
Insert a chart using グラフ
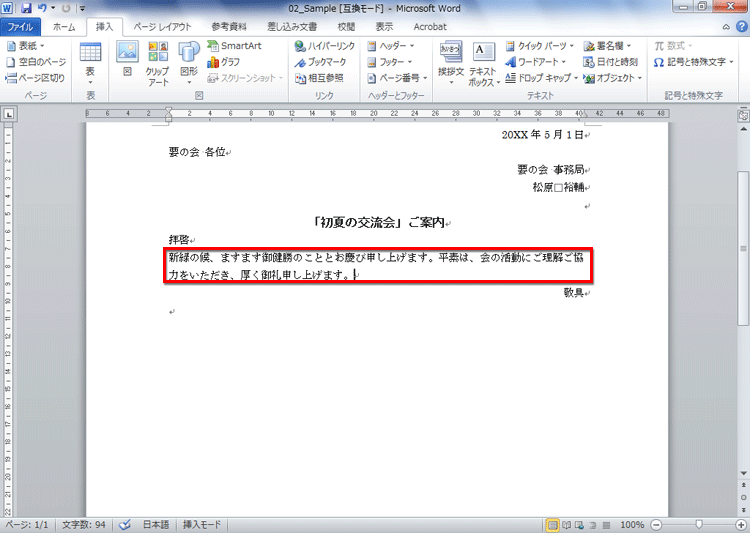point(223,62)
